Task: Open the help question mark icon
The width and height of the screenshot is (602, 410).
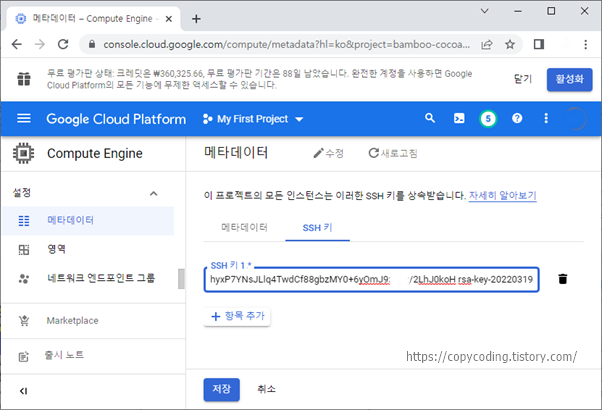Action: click(x=517, y=119)
